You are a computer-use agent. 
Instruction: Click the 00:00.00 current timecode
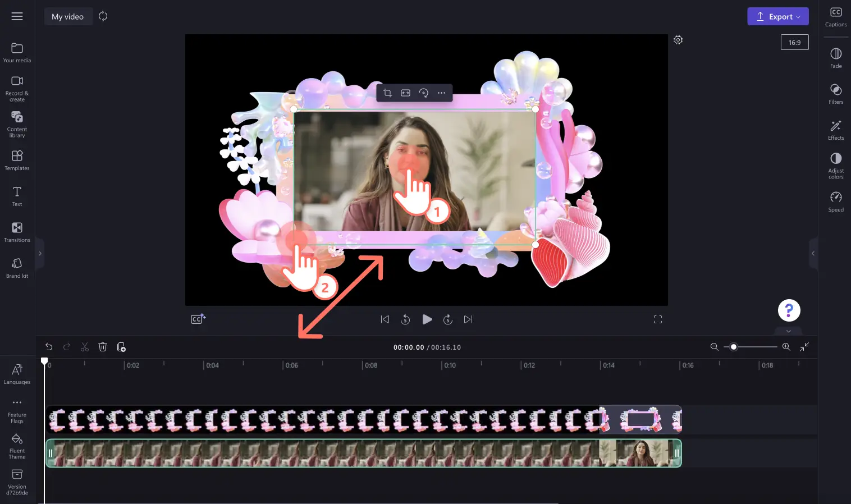click(x=409, y=347)
